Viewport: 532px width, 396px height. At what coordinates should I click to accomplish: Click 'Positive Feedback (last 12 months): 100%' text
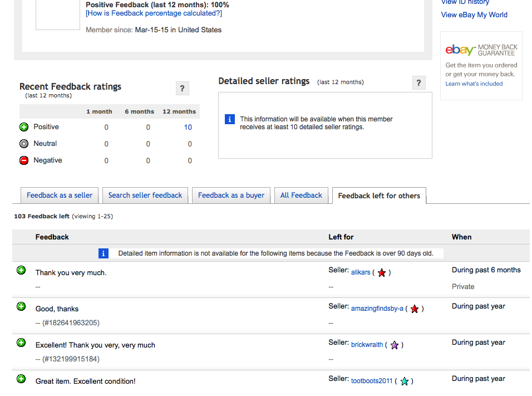click(x=157, y=5)
